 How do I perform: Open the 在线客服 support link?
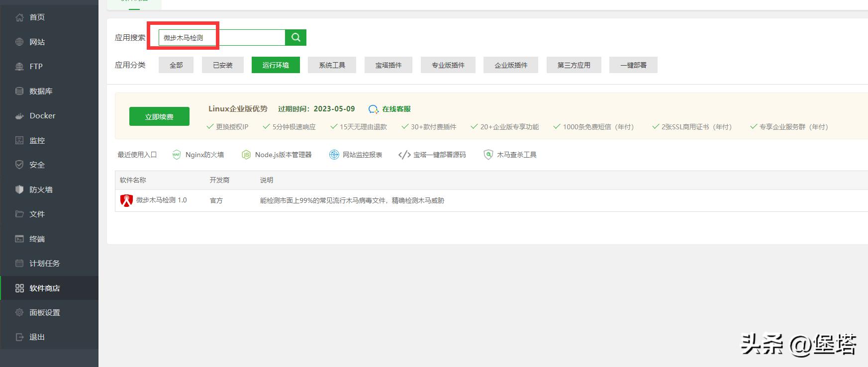click(396, 109)
